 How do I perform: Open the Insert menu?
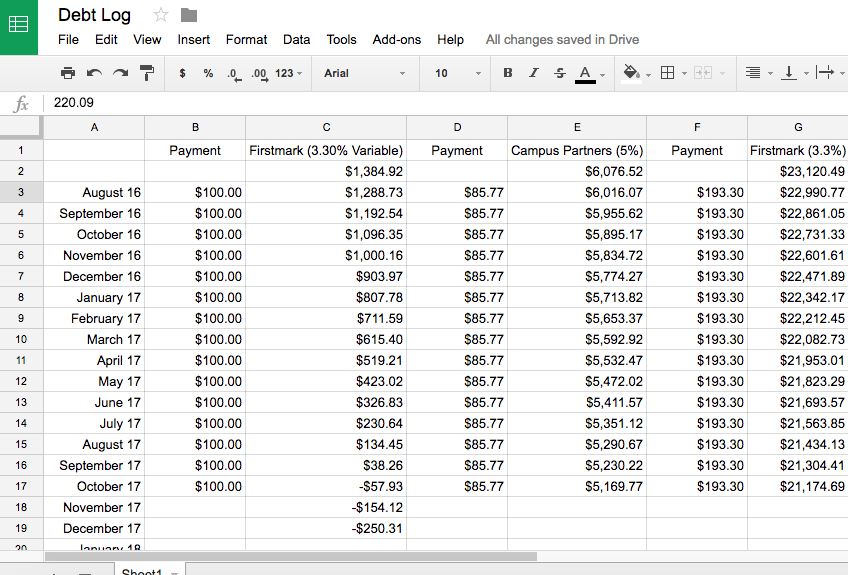coord(194,39)
